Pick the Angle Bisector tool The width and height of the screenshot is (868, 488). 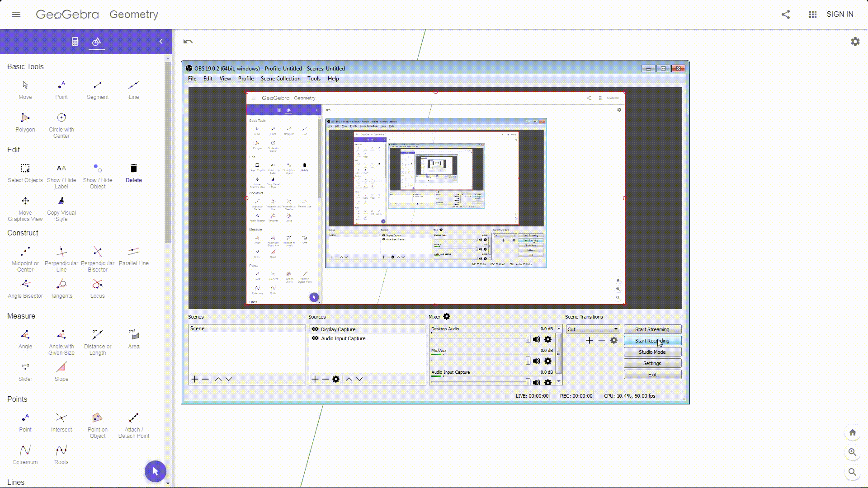coord(25,284)
